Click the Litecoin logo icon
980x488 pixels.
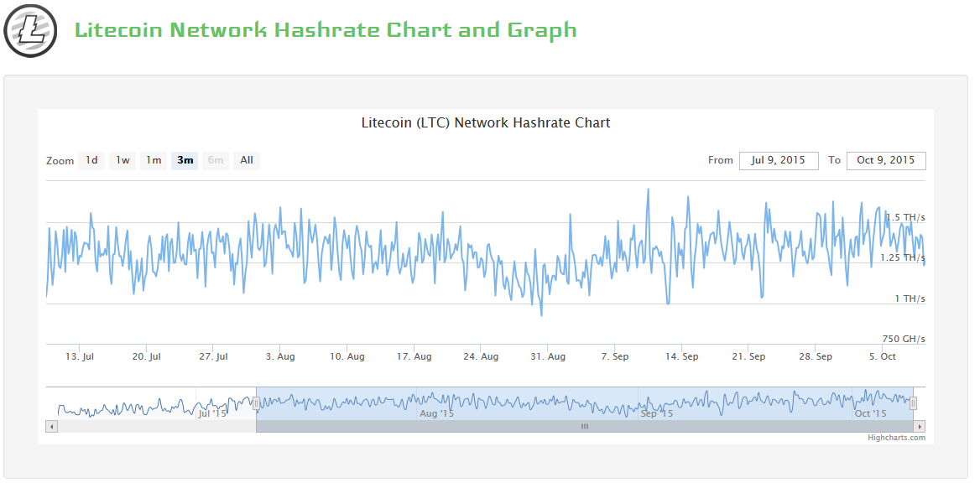[x=30, y=31]
